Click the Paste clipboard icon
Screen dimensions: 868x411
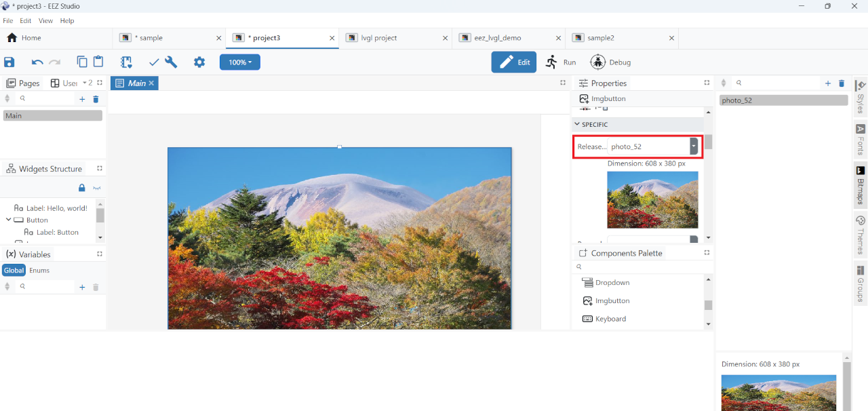(98, 62)
